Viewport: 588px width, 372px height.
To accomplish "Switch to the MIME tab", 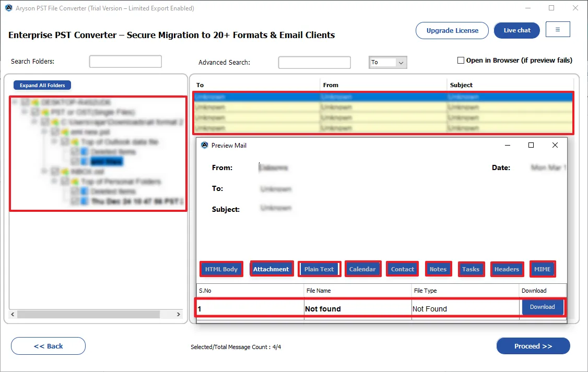I will coord(542,269).
